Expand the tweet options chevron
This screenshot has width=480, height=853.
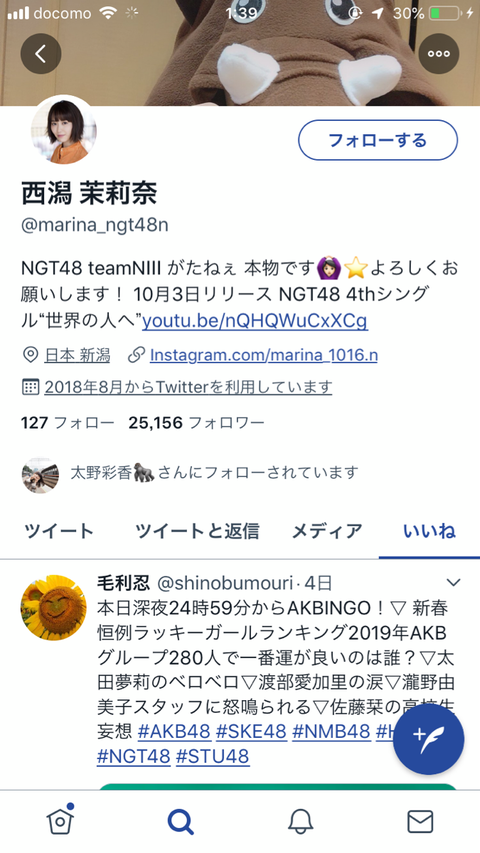(453, 583)
